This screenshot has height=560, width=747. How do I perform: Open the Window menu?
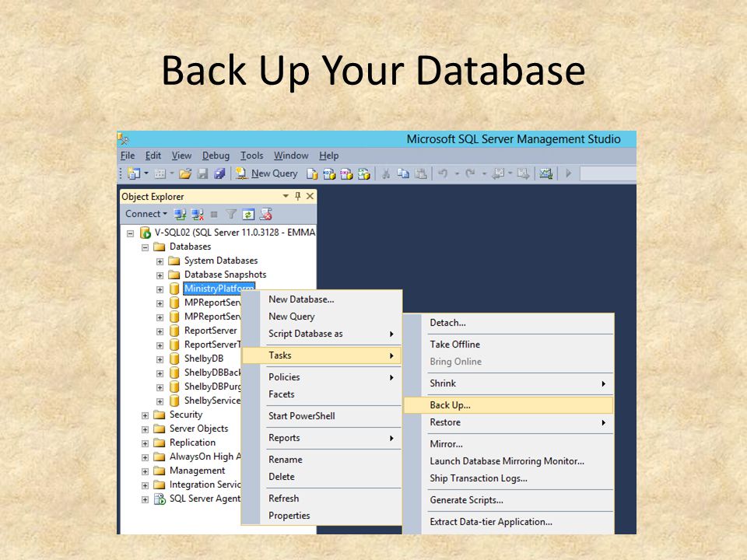290,156
